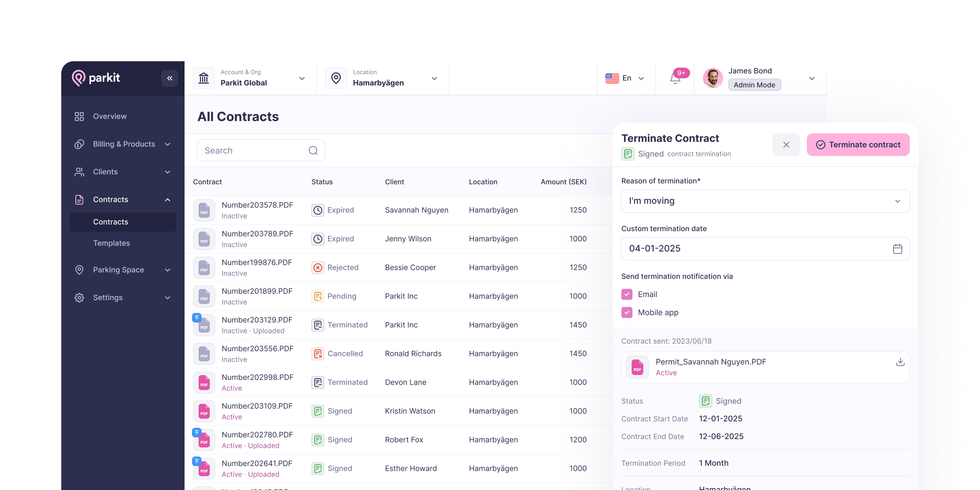This screenshot has height=490, width=980.
Task: Click Jenny Wilson client name
Action: click(408, 239)
